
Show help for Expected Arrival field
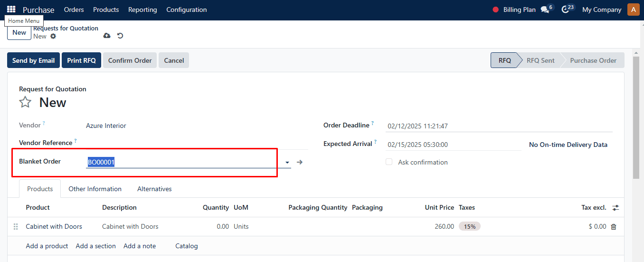(x=375, y=142)
